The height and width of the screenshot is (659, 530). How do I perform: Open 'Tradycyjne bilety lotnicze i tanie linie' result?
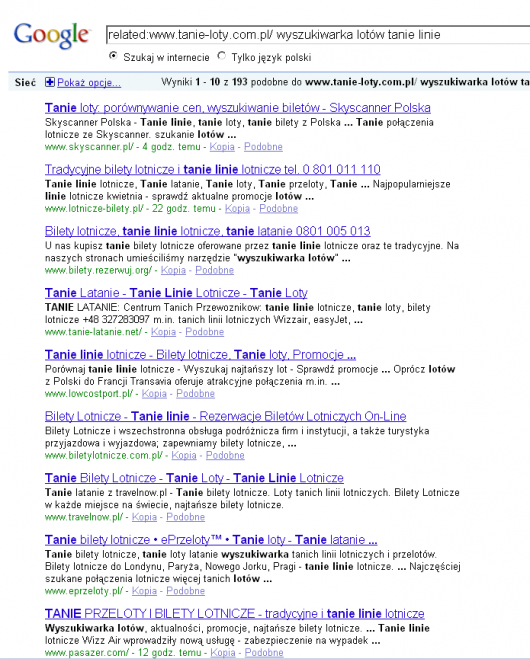(x=213, y=169)
